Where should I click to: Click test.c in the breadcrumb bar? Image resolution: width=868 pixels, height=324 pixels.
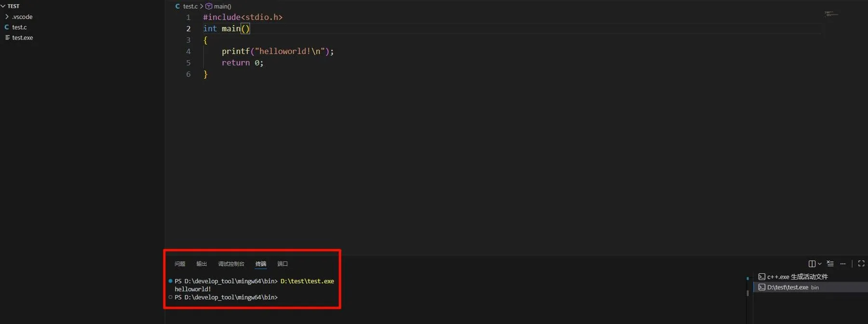click(190, 6)
